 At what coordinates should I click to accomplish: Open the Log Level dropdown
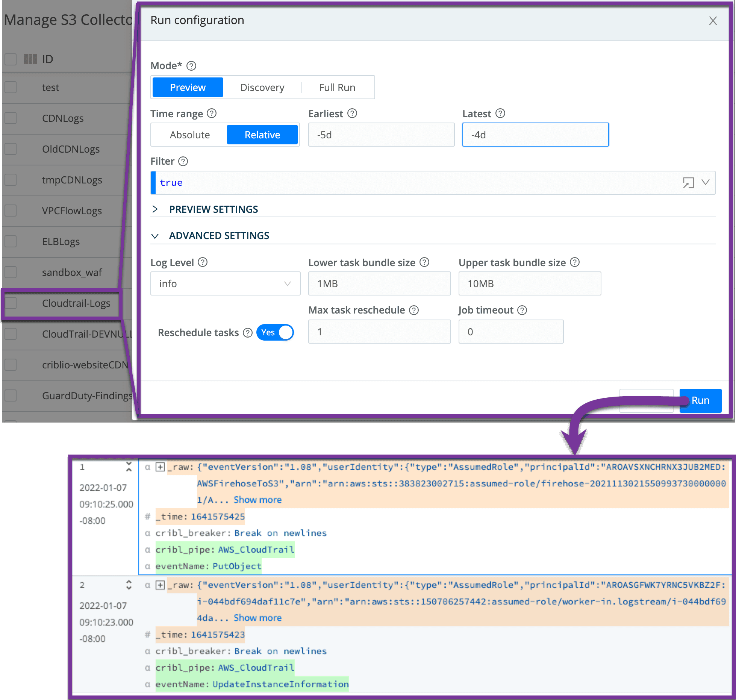(x=225, y=283)
